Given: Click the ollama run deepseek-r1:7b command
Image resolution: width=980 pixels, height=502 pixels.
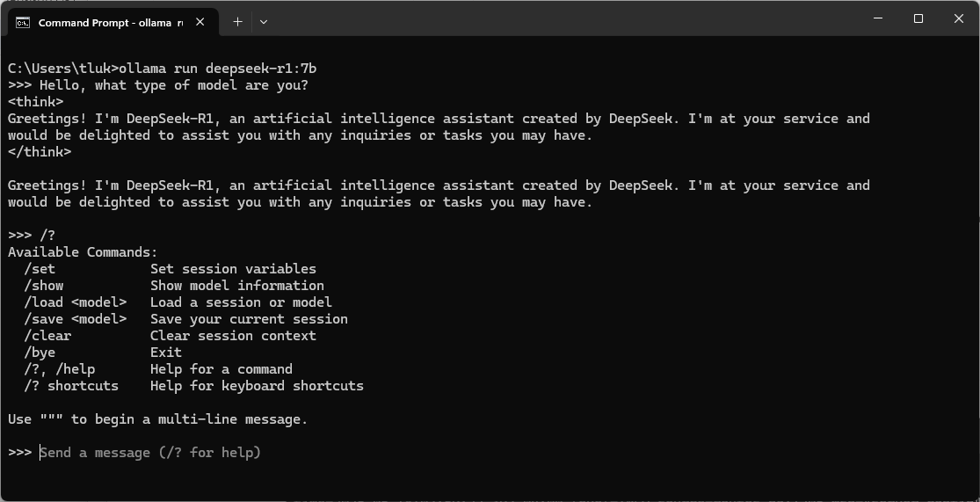Looking at the screenshot, I should pyautogui.click(x=217, y=69).
